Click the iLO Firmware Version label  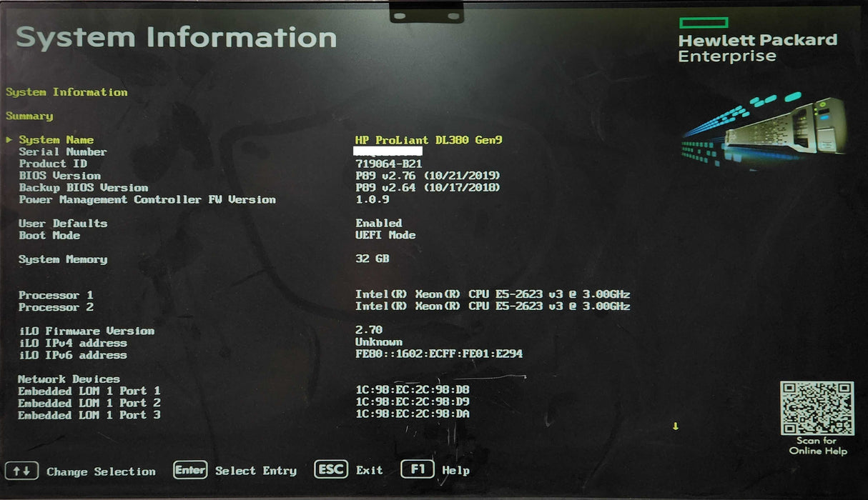pyautogui.click(x=87, y=331)
